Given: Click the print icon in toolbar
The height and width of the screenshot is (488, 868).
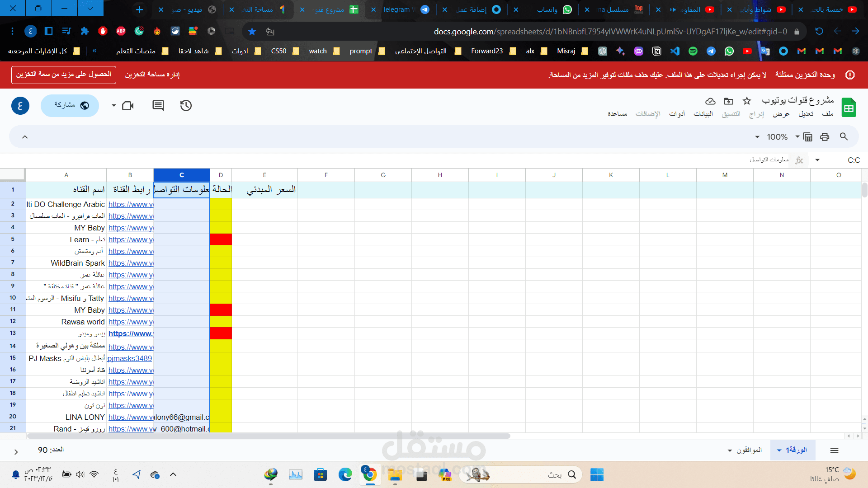Looking at the screenshot, I should tap(825, 137).
